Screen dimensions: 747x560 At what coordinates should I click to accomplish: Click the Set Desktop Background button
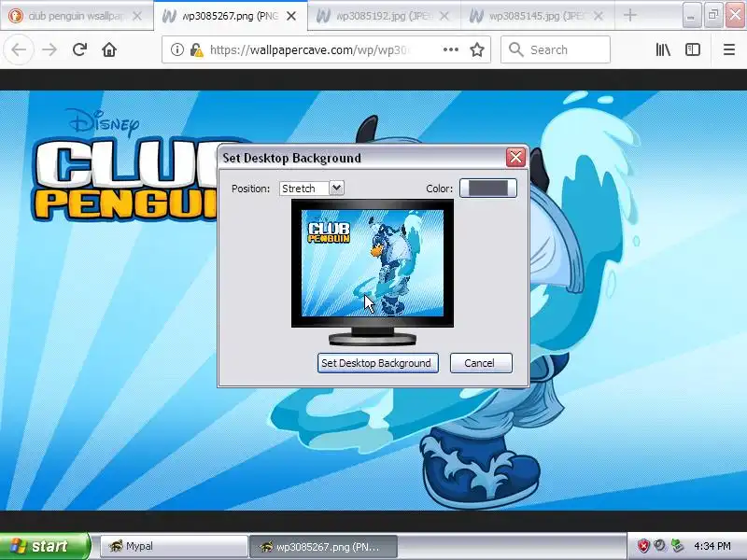(378, 363)
